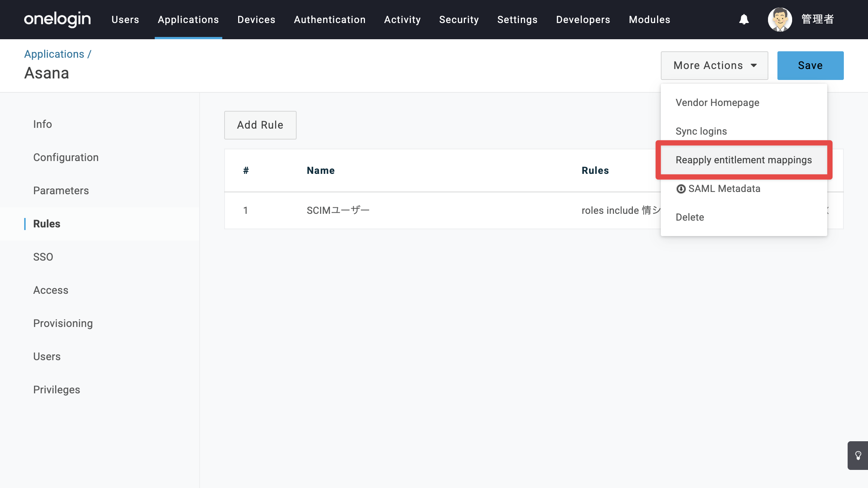Click the Save button
Viewport: 868px width, 488px height.
(810, 66)
